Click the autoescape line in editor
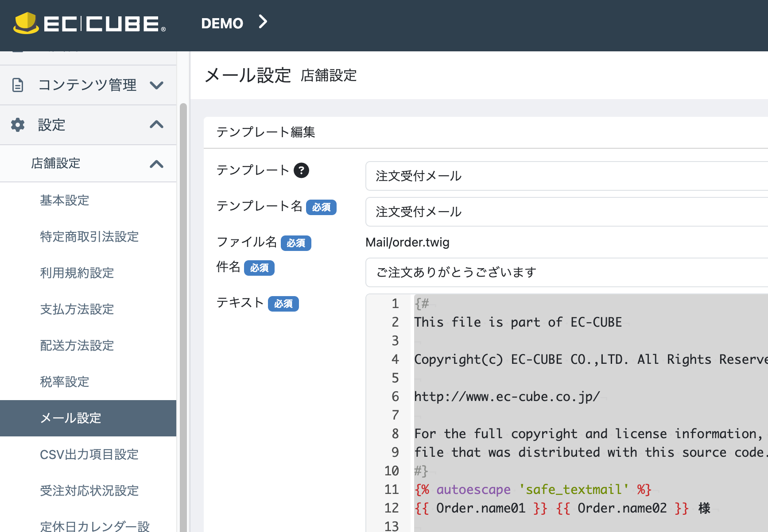768x532 pixels. pos(533,490)
